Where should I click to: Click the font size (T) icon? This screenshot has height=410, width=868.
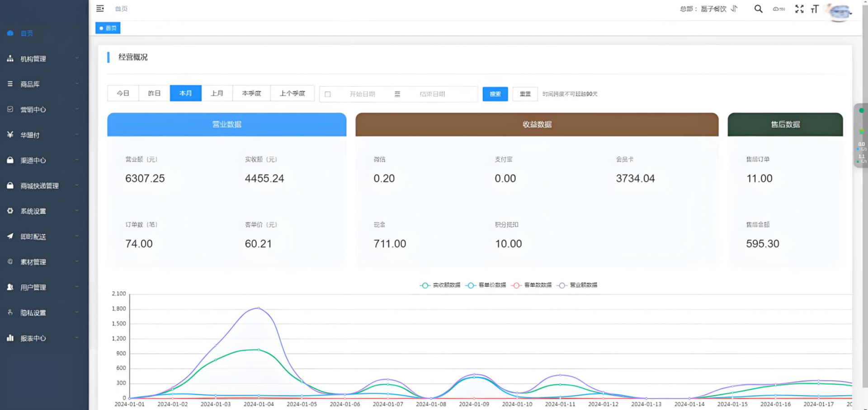click(x=815, y=9)
